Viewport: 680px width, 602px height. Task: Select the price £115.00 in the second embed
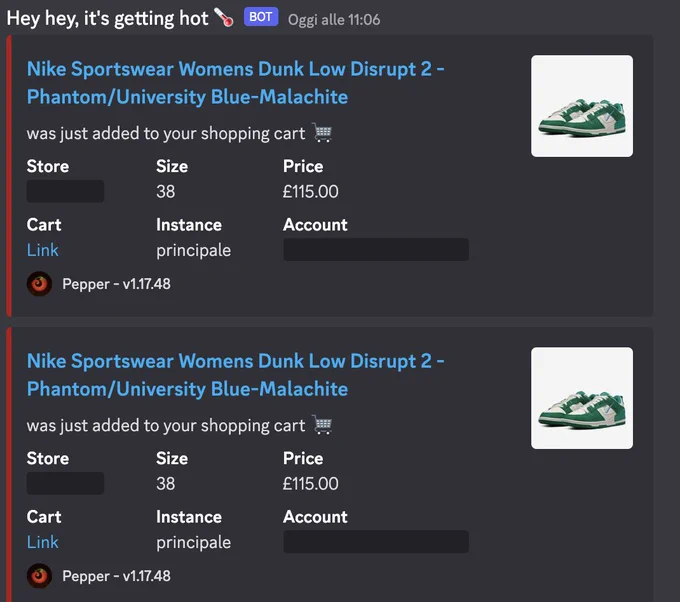311,484
